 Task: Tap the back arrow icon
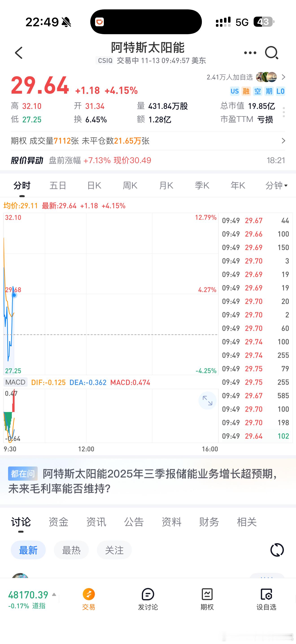19,53
